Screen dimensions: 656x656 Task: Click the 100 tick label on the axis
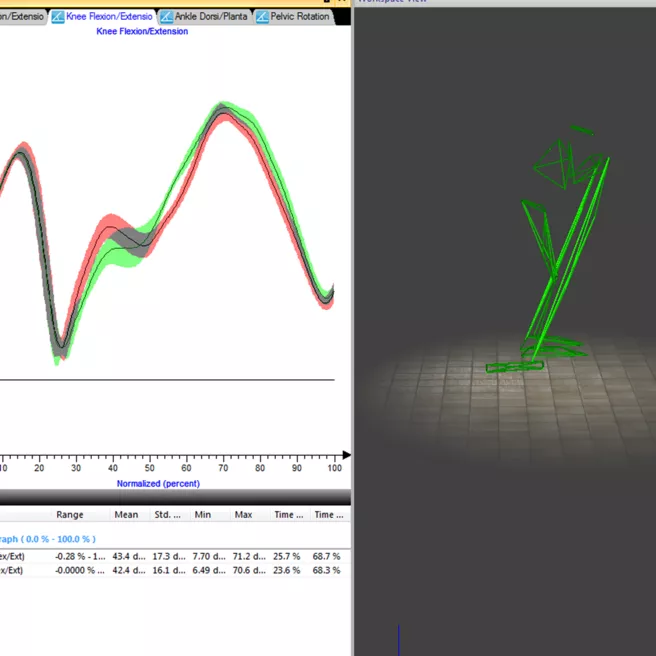point(334,468)
